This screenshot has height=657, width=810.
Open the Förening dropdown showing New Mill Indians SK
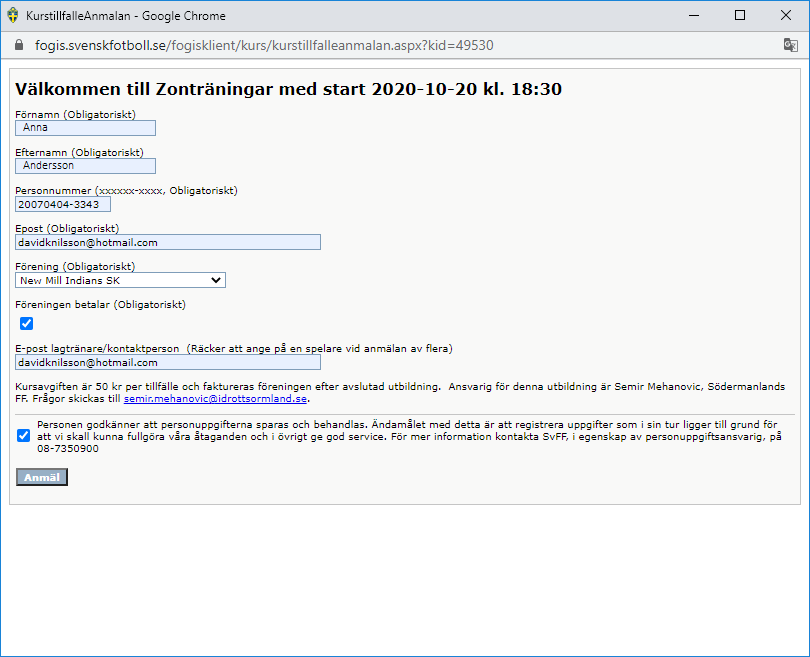[120, 280]
